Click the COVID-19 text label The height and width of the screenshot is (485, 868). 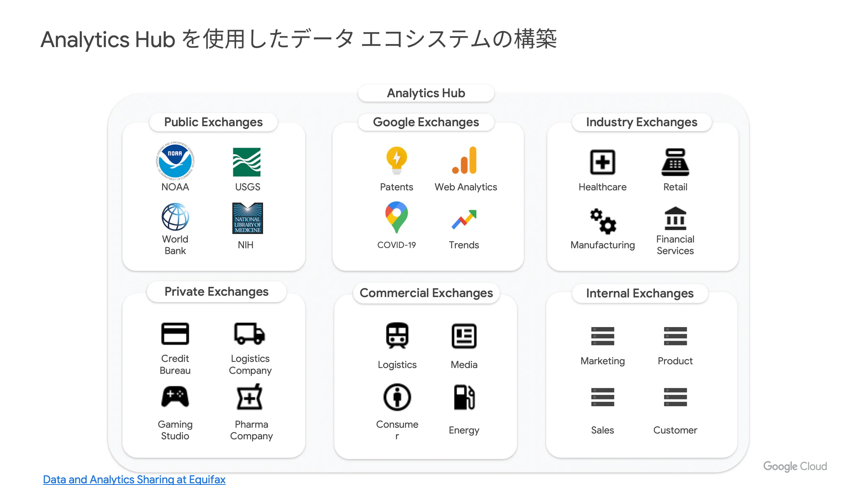(396, 245)
